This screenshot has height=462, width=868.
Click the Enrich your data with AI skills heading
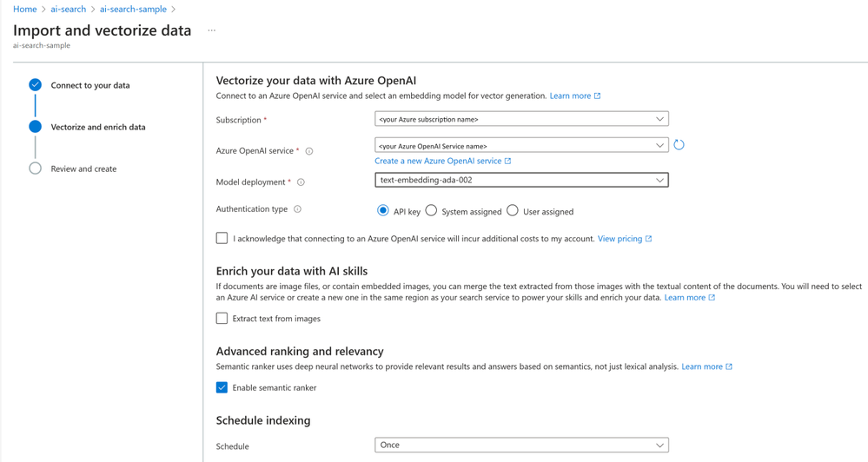[x=292, y=271]
